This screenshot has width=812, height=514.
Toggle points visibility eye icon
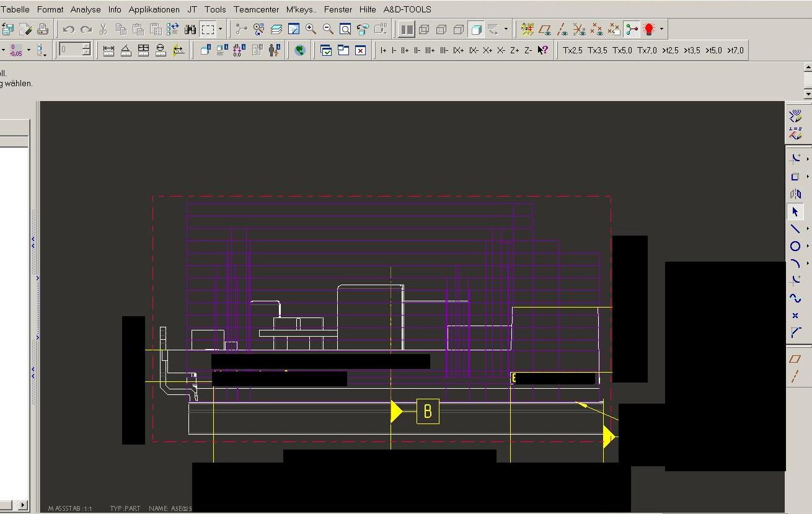tap(597, 29)
